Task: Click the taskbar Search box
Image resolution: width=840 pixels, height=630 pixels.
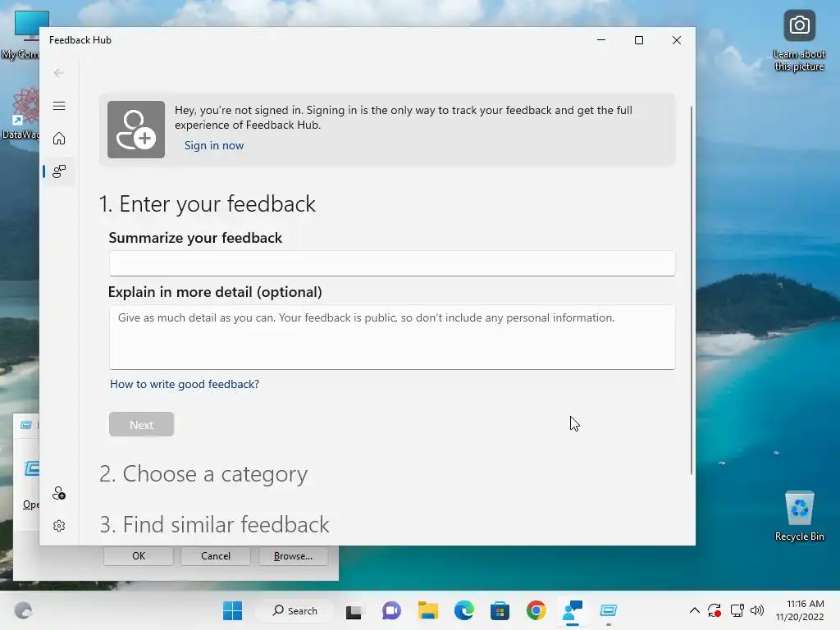Action: [294, 610]
